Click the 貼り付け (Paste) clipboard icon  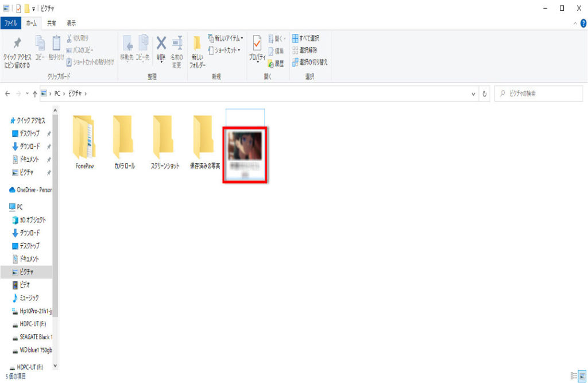tap(56, 45)
